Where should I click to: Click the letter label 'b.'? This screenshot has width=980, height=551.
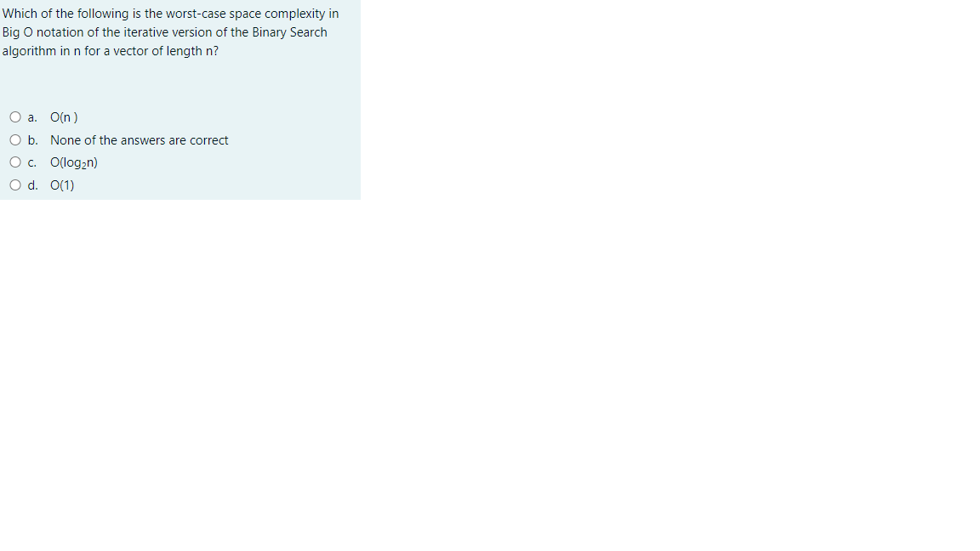(x=33, y=140)
